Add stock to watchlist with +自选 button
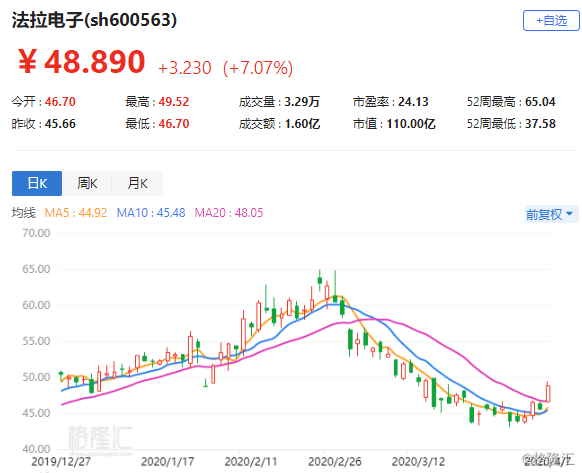This screenshot has width=582, height=473. tap(551, 20)
